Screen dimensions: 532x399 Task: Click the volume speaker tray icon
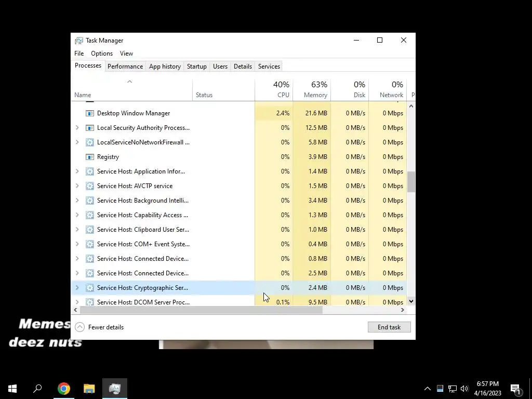tap(464, 389)
